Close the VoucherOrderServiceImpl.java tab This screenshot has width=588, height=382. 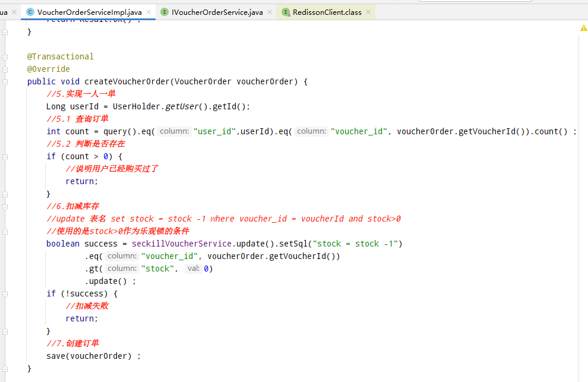click(x=148, y=12)
